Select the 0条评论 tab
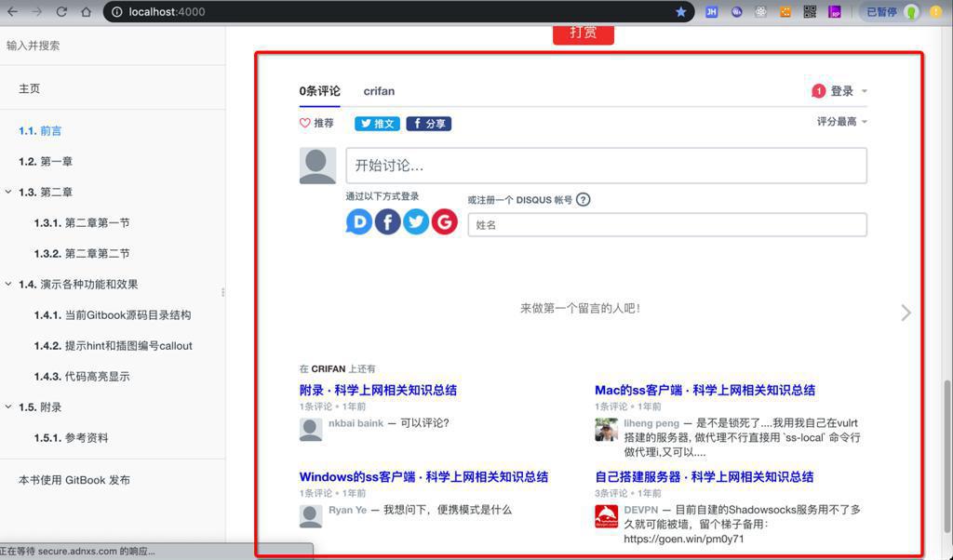Viewport: 953px width, 560px height. tap(320, 91)
